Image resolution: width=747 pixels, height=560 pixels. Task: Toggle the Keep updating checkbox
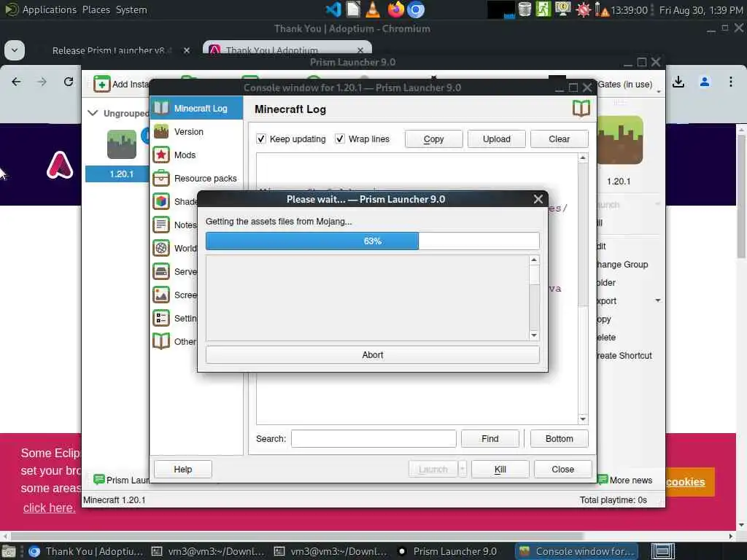pos(261,139)
